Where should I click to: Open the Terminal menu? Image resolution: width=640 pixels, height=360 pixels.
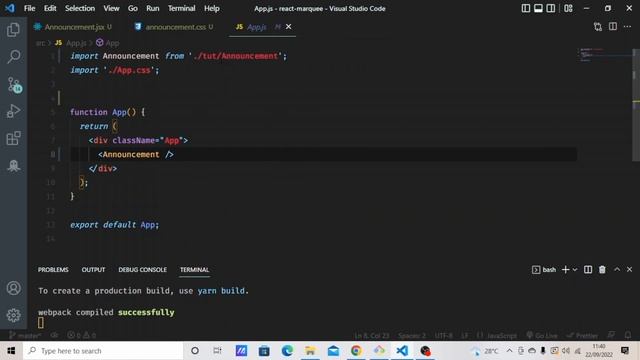182,8
